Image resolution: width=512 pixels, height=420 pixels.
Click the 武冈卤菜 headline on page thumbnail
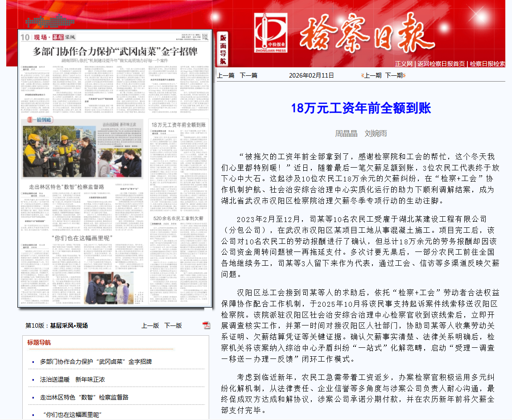coord(115,51)
